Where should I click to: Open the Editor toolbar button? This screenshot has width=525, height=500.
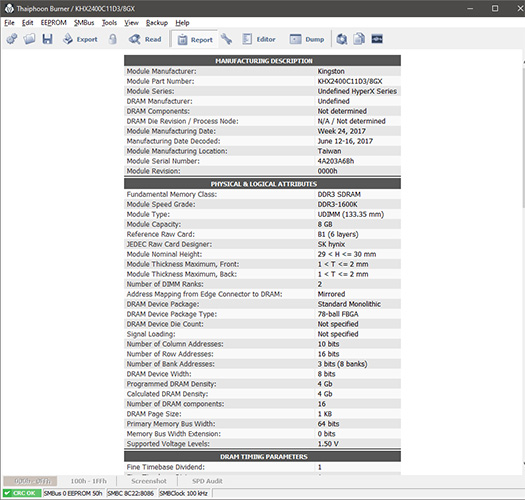pos(259,39)
